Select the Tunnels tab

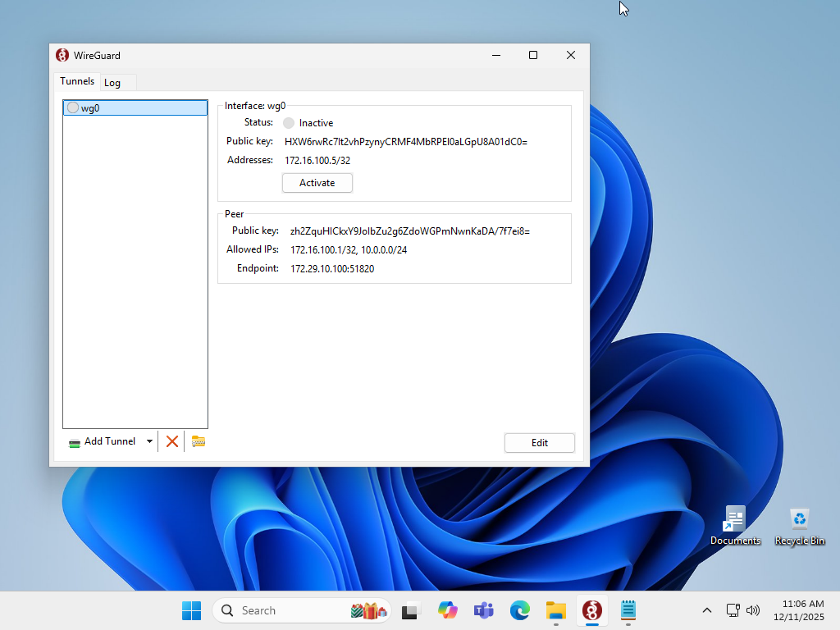77,81
